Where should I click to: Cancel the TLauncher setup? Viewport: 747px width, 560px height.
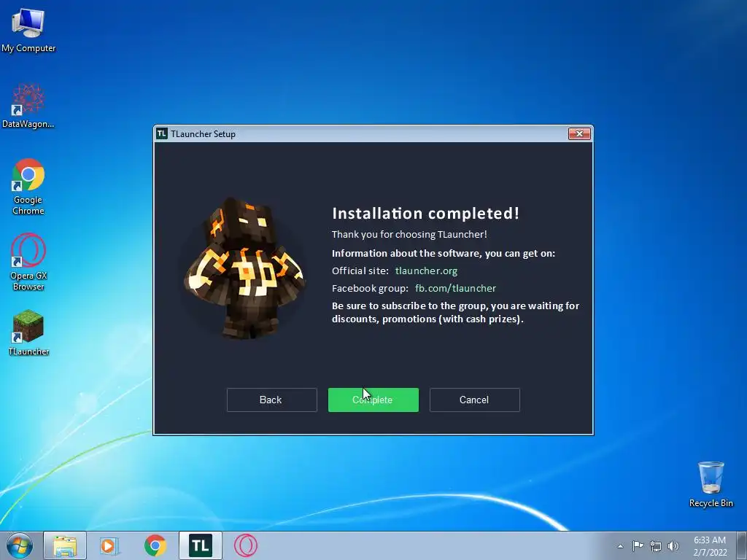point(474,400)
